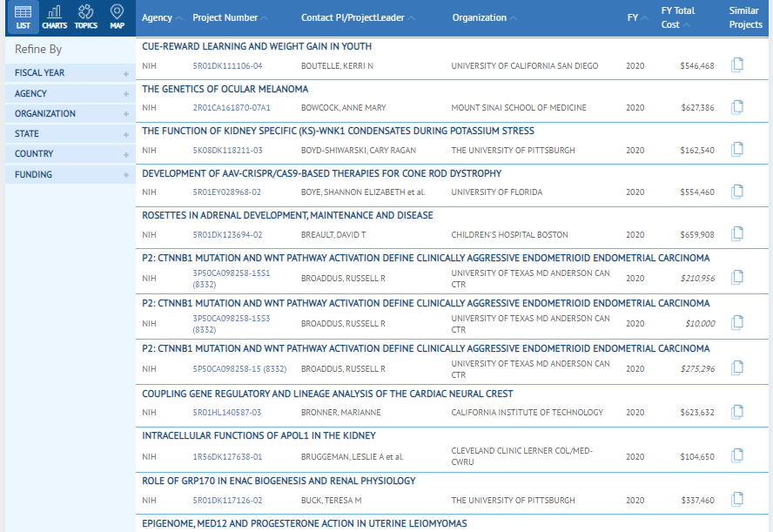View similar projects for APOL1 in the Kidney
The image size is (773, 532).
pyautogui.click(x=737, y=455)
